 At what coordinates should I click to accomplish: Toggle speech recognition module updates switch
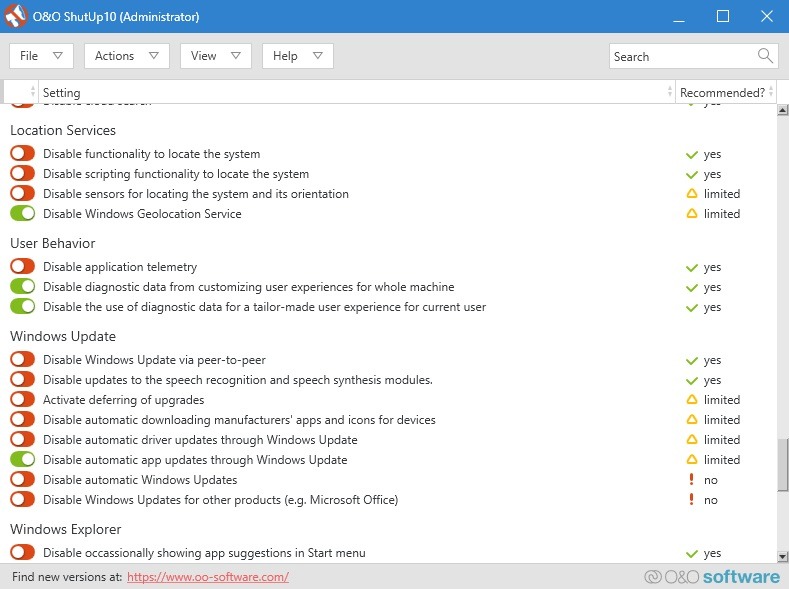(x=23, y=380)
